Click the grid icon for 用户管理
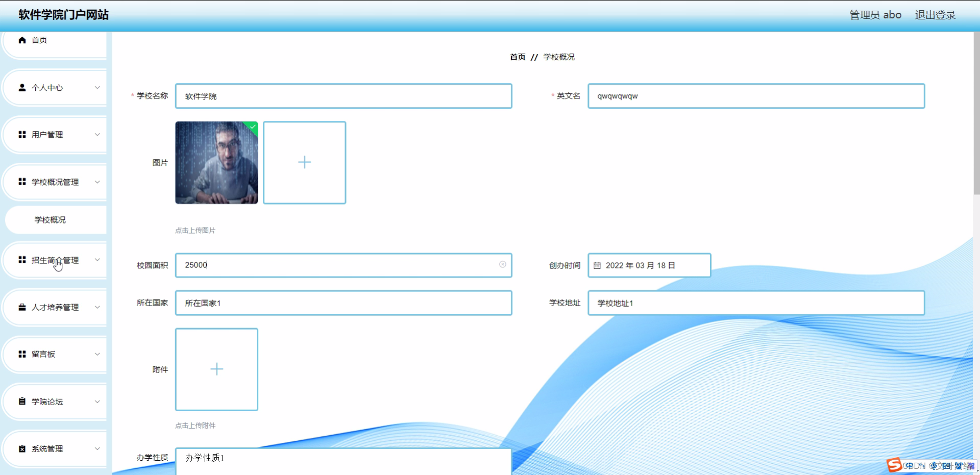The height and width of the screenshot is (475, 980). [x=22, y=134]
